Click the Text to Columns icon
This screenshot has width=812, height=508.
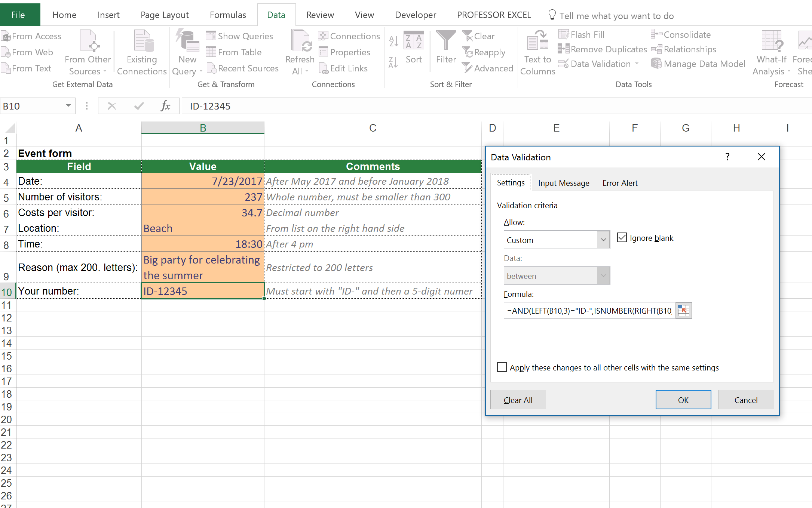(537, 40)
